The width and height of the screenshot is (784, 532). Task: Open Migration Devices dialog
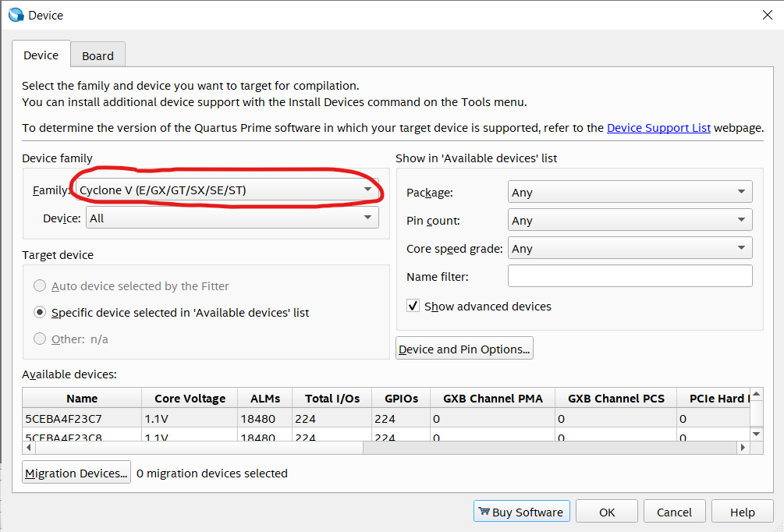tap(76, 473)
